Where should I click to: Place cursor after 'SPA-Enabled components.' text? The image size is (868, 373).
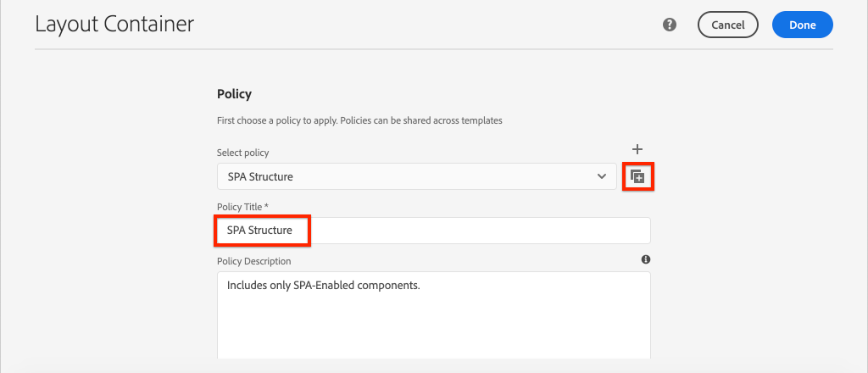tap(422, 287)
